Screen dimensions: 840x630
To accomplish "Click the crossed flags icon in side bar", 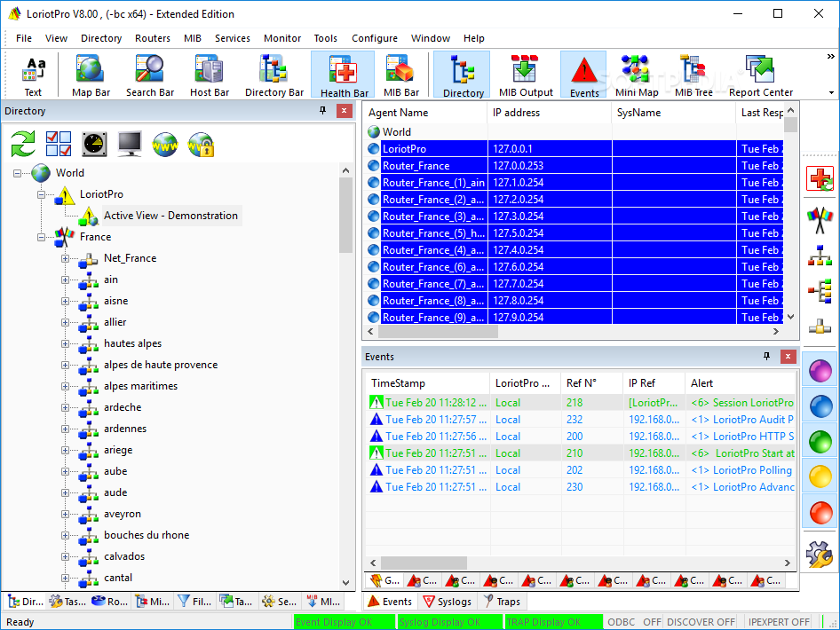I will tap(820, 220).
